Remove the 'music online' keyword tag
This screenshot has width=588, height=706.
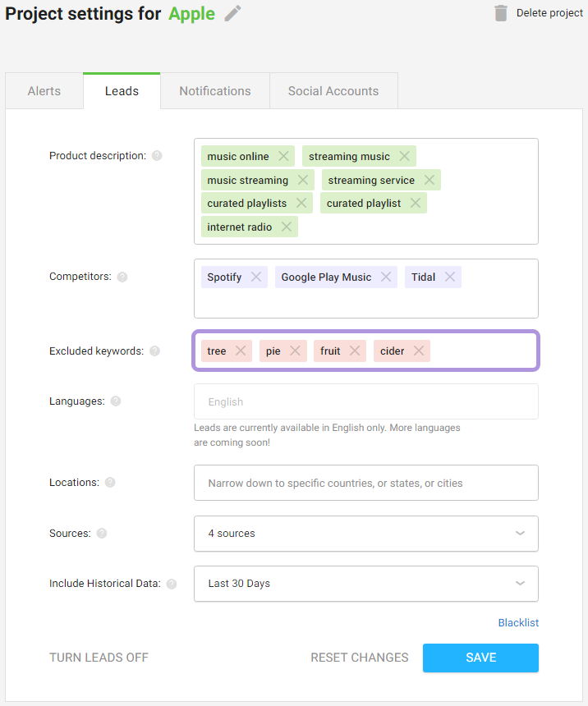tap(283, 156)
